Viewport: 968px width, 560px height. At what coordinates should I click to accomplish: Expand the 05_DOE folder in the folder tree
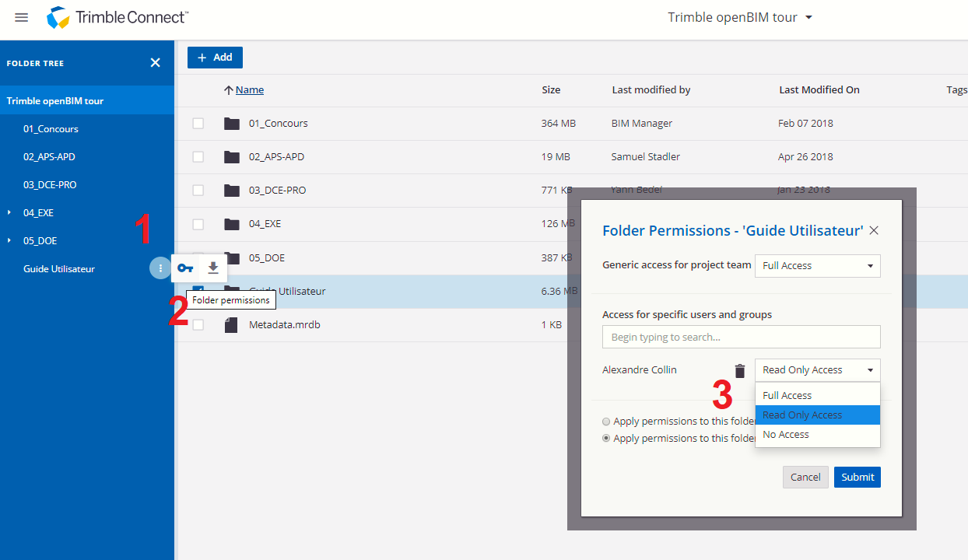pyautogui.click(x=9, y=240)
